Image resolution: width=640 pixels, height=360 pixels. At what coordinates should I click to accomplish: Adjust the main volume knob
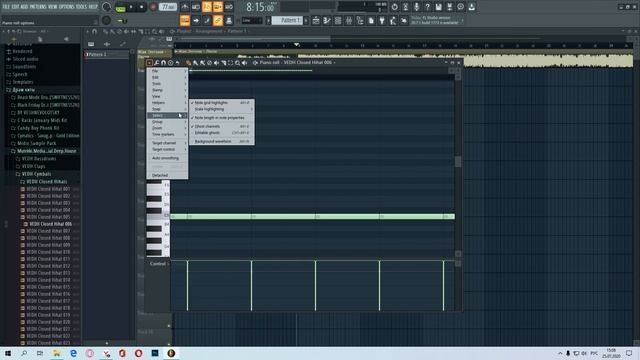(x=107, y=7)
